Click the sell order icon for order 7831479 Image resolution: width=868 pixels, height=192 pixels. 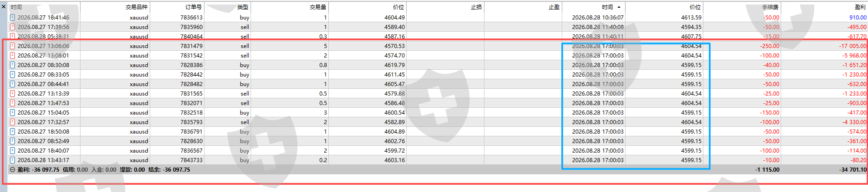13,46
